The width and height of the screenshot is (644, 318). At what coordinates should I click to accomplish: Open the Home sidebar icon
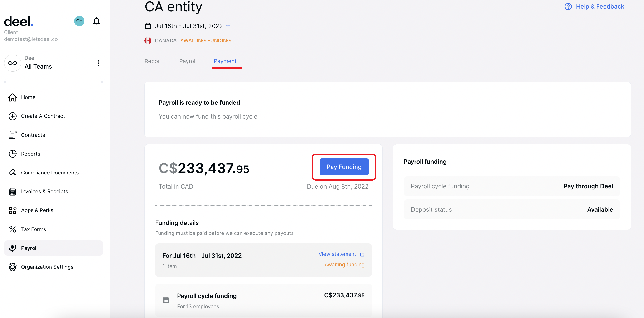pos(13,97)
